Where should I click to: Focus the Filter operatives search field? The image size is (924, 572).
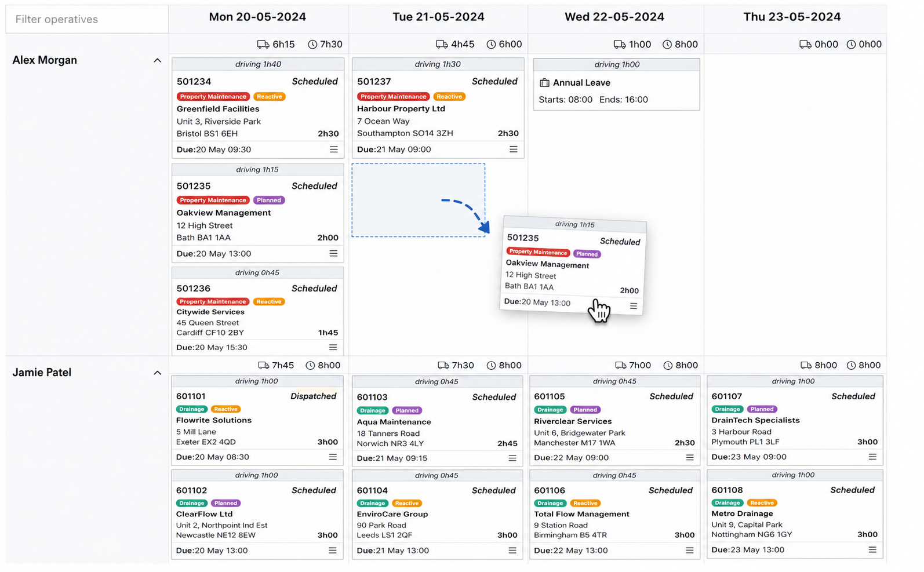[x=87, y=19]
